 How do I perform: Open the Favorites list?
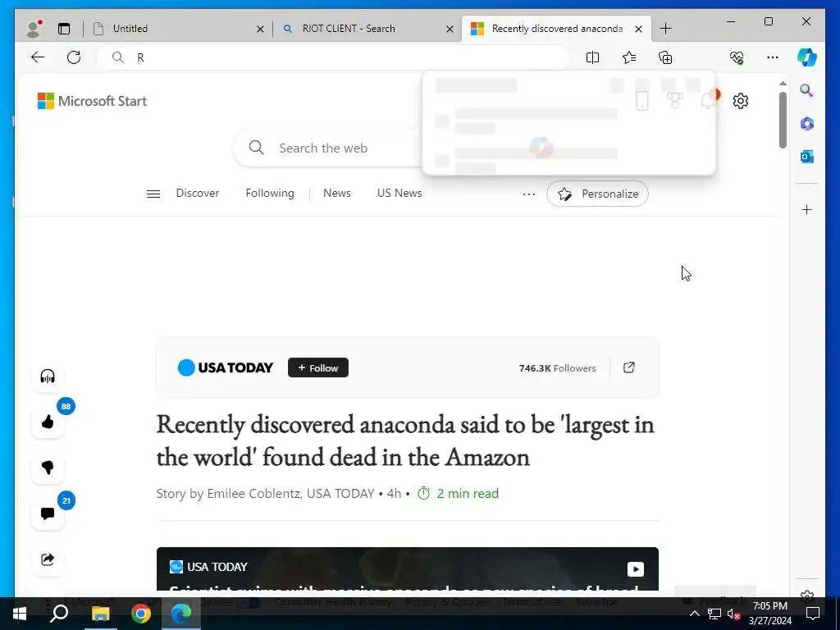pos(629,57)
